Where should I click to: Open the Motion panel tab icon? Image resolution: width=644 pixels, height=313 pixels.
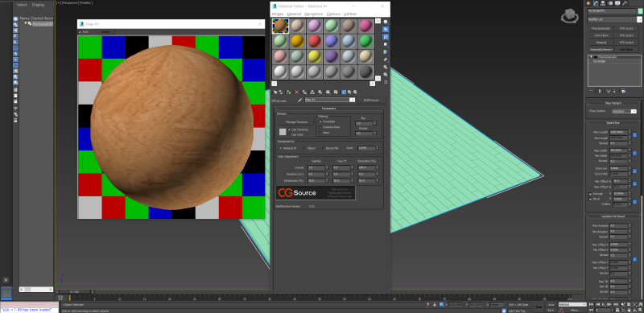pyautogui.click(x=610, y=3)
